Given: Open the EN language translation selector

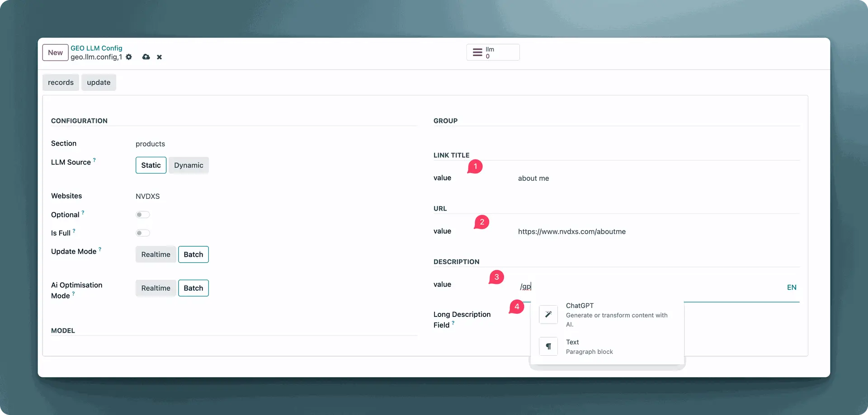Looking at the screenshot, I should (x=791, y=288).
